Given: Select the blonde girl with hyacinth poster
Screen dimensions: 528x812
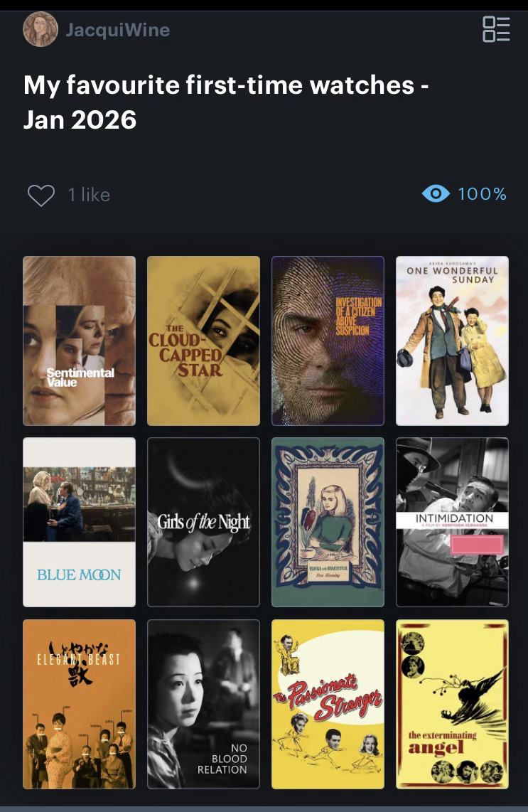Looking at the screenshot, I should 328,522.
